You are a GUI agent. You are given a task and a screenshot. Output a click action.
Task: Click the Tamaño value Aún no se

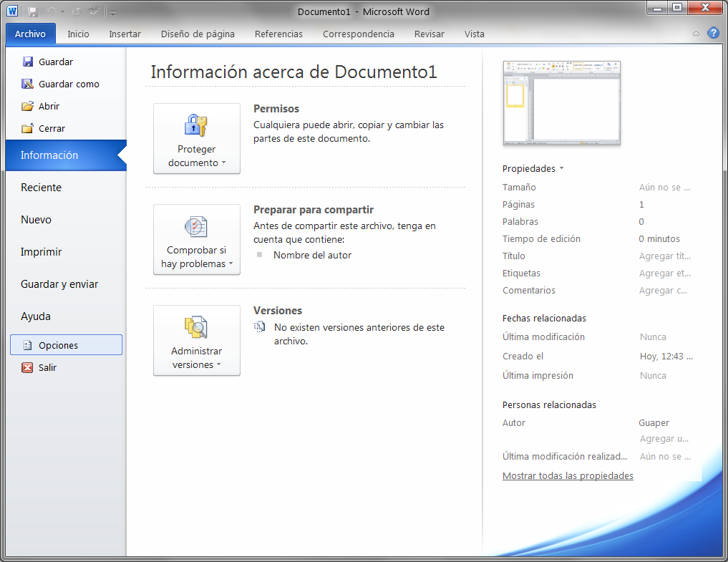coord(664,187)
